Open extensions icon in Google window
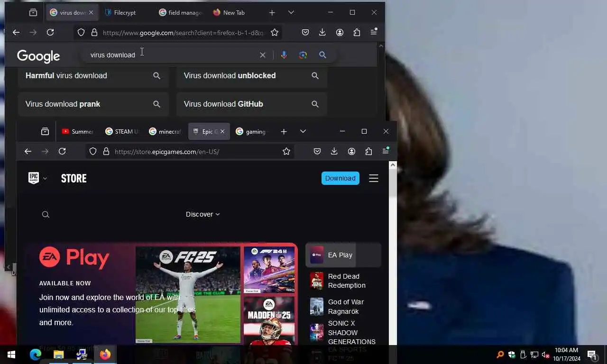This screenshot has height=364, width=607. 357,32
